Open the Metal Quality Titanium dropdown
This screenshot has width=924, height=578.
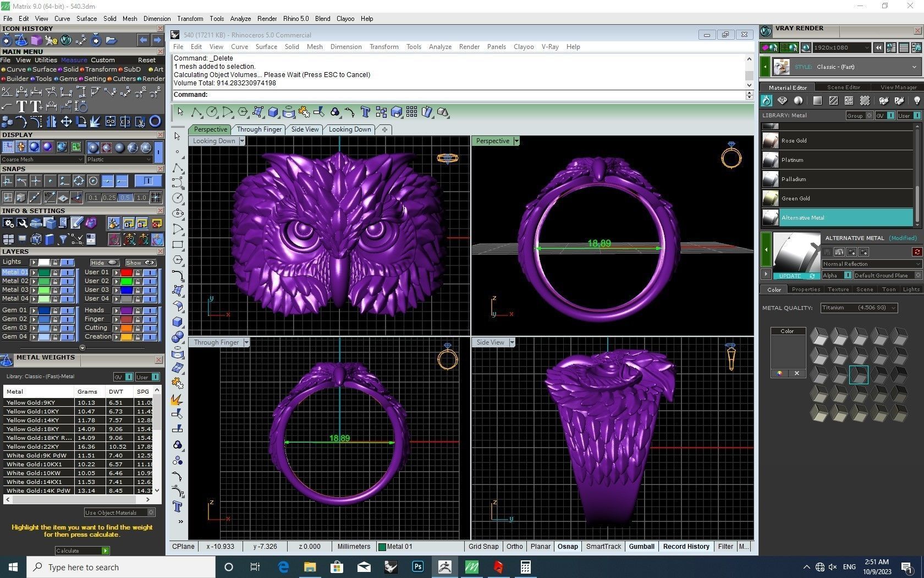pyautogui.click(x=859, y=308)
